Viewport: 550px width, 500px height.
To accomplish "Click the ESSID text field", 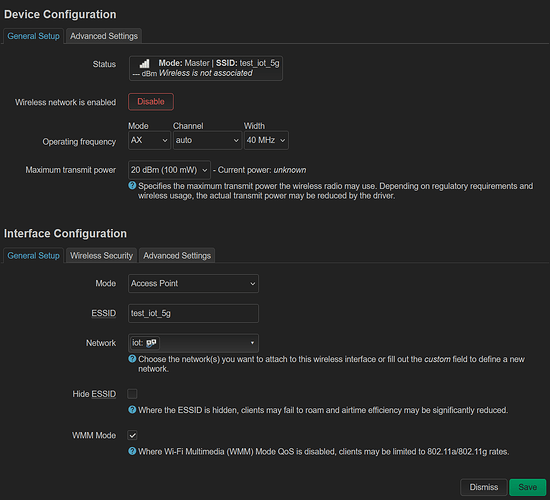I will point(193,313).
